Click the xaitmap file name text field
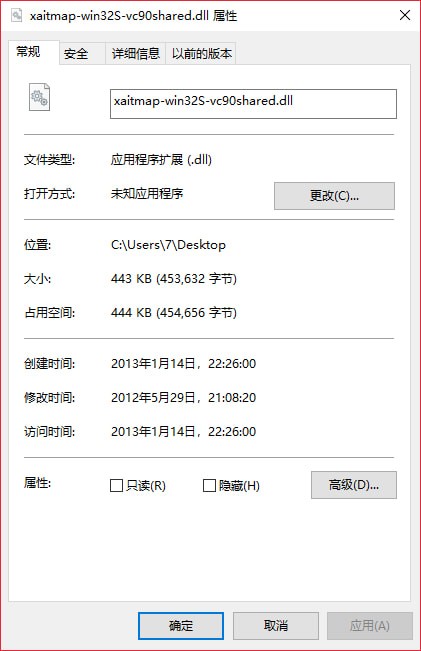 click(x=253, y=104)
